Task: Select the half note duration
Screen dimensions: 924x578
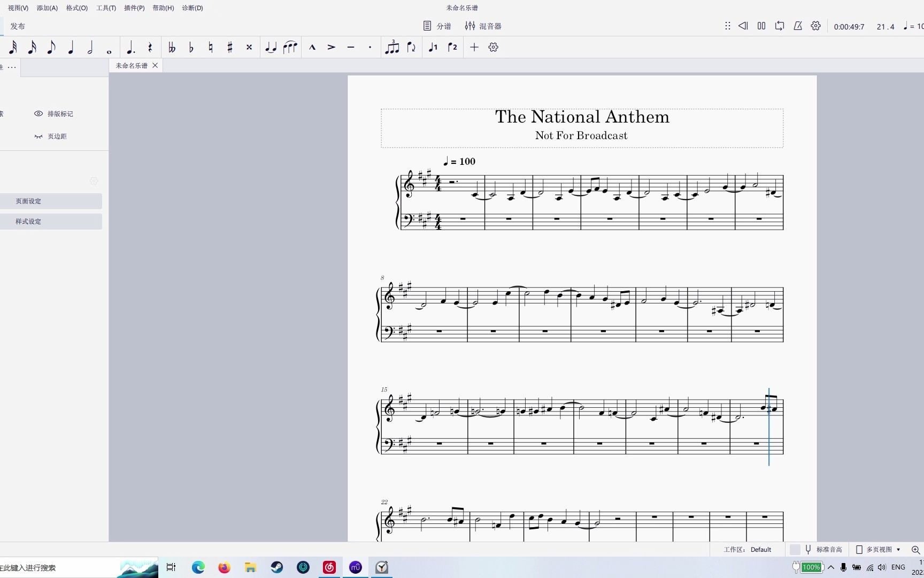Action: coord(90,48)
